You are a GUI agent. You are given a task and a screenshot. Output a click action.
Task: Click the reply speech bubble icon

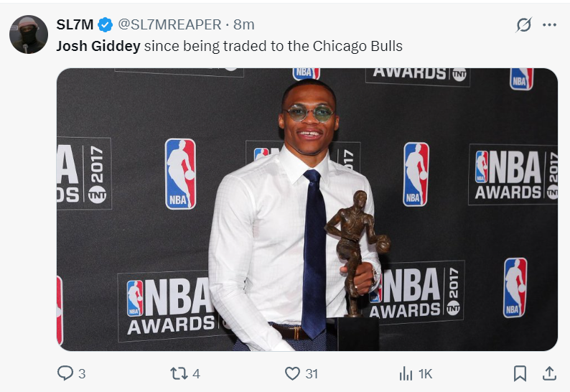[65, 373]
